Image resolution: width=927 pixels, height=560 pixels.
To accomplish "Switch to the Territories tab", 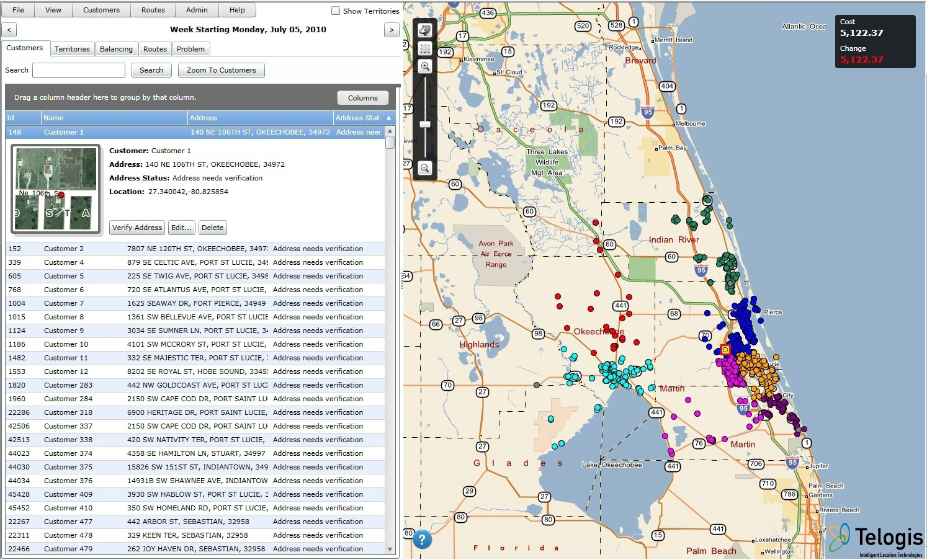I will pyautogui.click(x=72, y=48).
